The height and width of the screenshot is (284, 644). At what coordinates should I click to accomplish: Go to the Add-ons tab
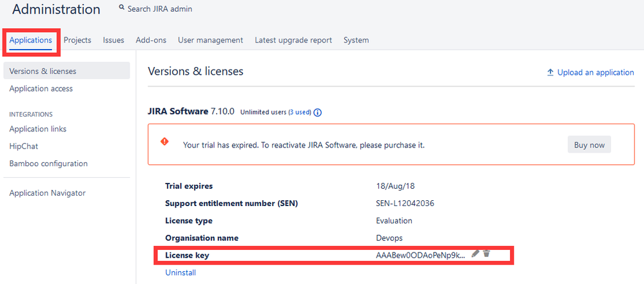(x=151, y=40)
